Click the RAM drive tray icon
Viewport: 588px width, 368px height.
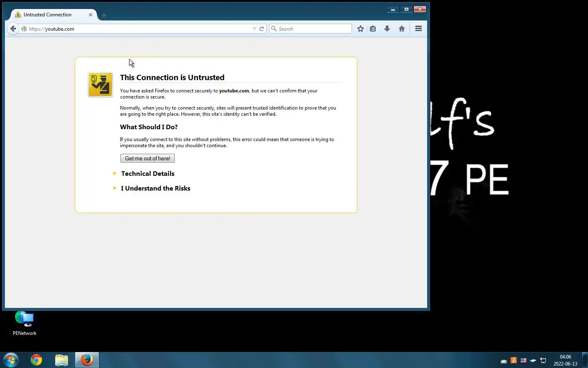click(504, 361)
